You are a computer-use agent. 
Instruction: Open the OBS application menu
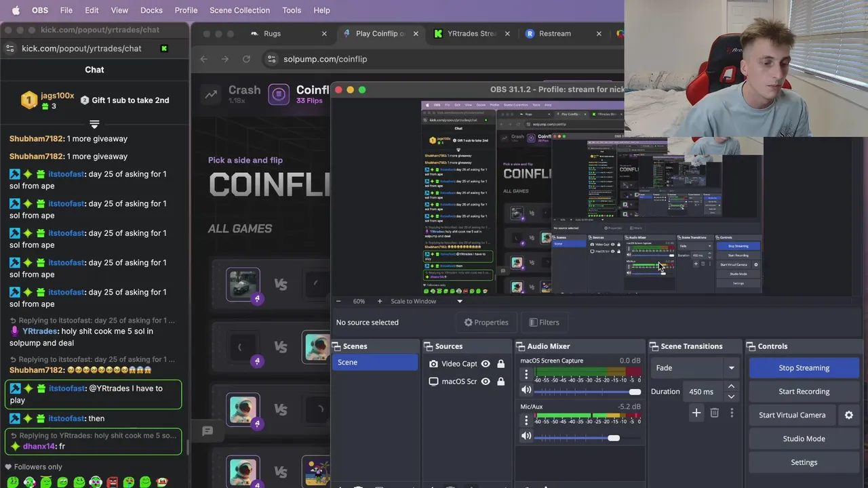coord(40,10)
